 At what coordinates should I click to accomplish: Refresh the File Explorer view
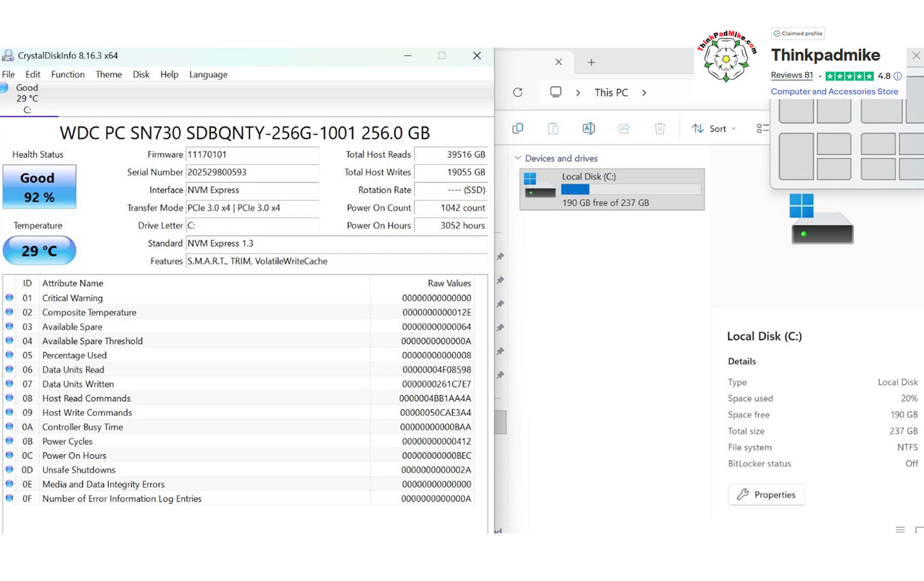(518, 92)
